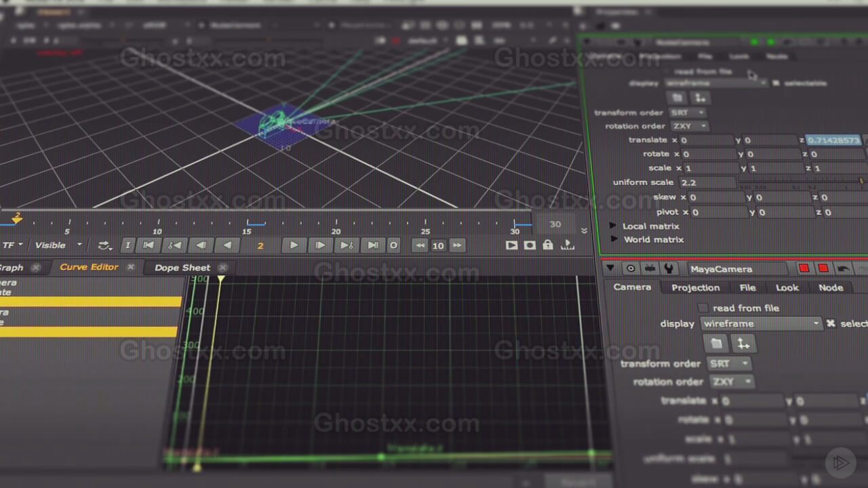868x488 pixels.
Task: Click the playback loop mode icon
Action: click(104, 245)
